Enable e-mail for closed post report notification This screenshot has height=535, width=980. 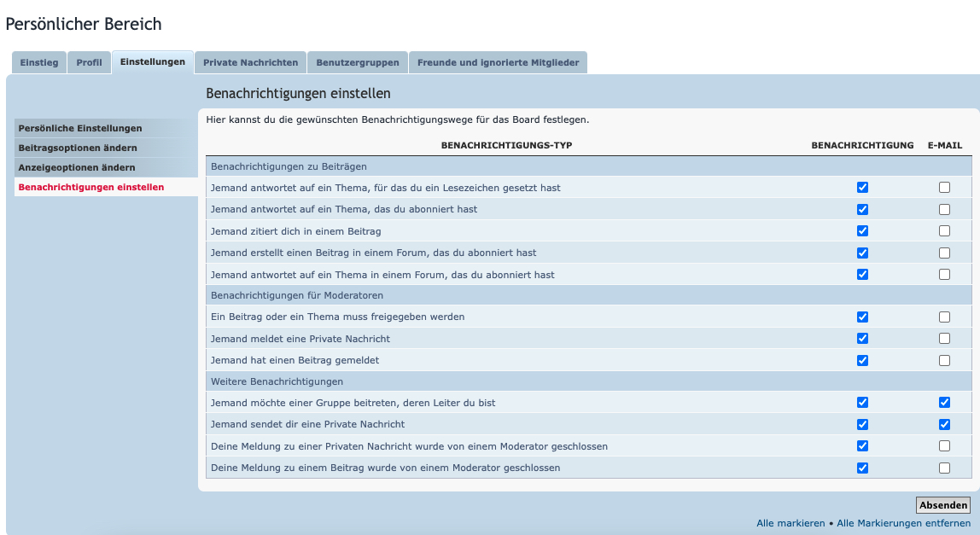click(944, 468)
